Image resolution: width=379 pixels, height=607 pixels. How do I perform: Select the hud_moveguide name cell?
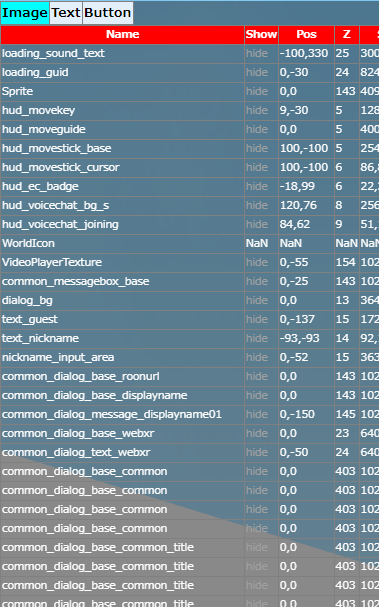click(122, 129)
